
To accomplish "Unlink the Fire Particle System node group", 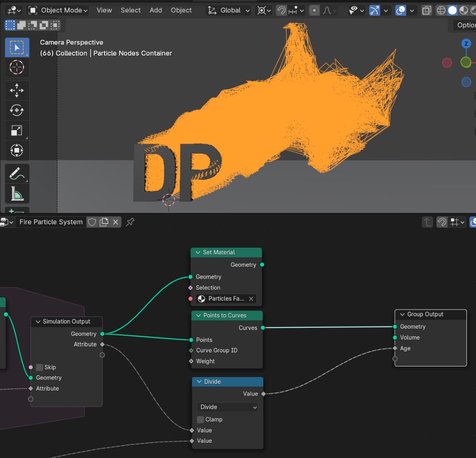I will [x=115, y=222].
